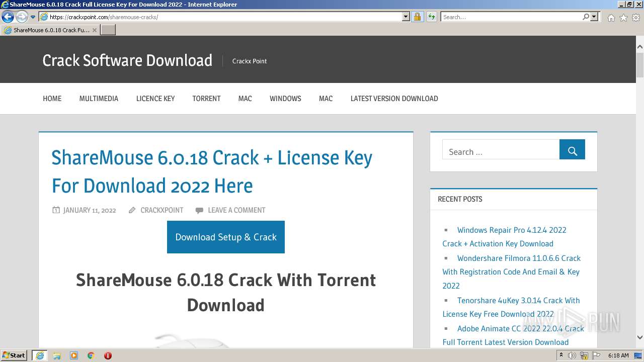Open Wondershare Filmora 11.0.6.6 Crack post

[x=512, y=272]
